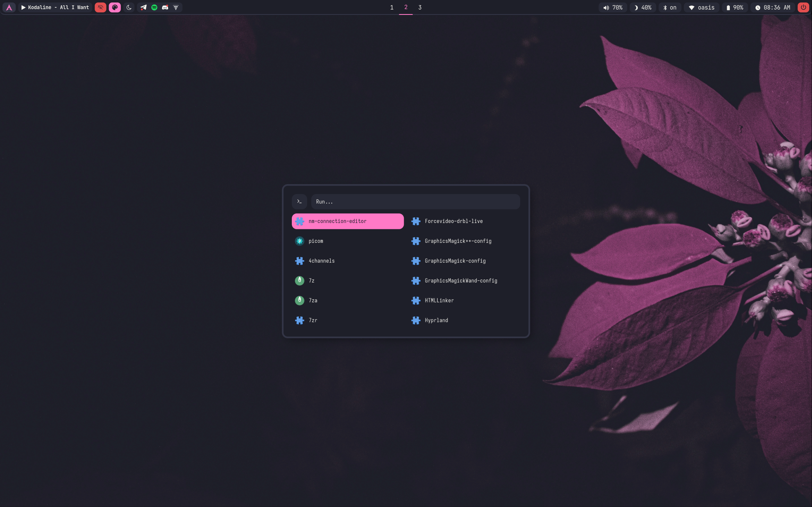Toggle night mode with moon icon
This screenshot has height=507, width=812.
click(x=129, y=7)
